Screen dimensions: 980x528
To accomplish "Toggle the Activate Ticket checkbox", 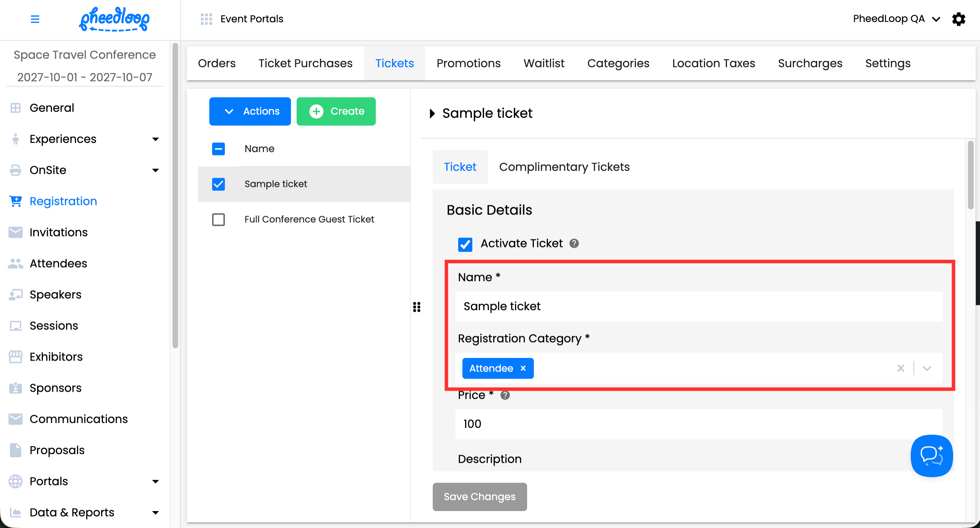I will point(465,244).
